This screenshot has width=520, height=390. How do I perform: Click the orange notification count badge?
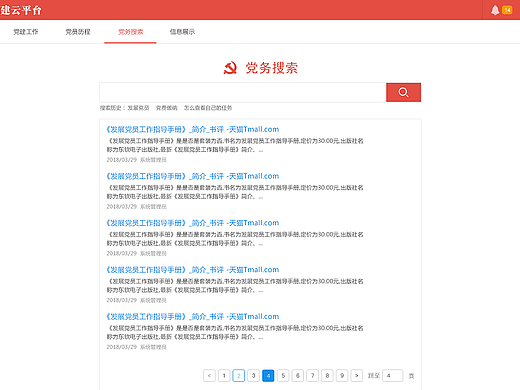[507, 10]
